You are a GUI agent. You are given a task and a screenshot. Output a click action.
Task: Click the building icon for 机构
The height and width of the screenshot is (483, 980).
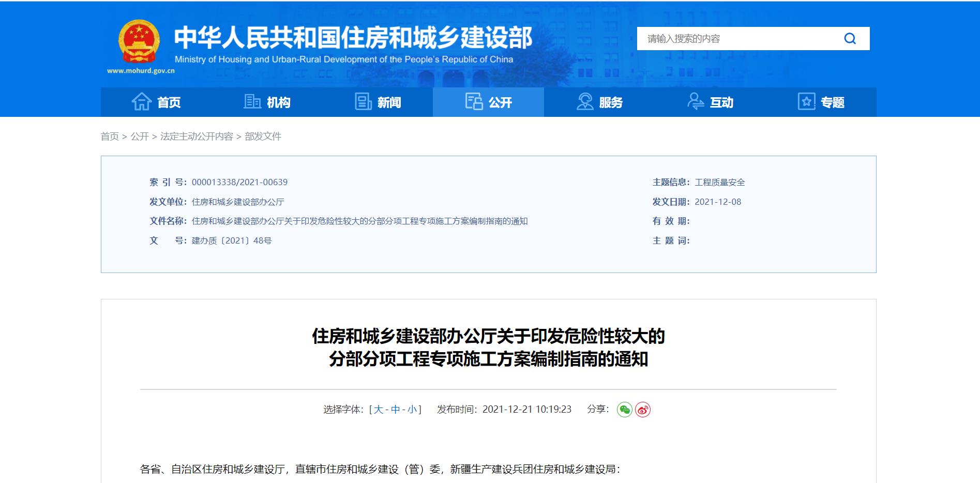252,102
